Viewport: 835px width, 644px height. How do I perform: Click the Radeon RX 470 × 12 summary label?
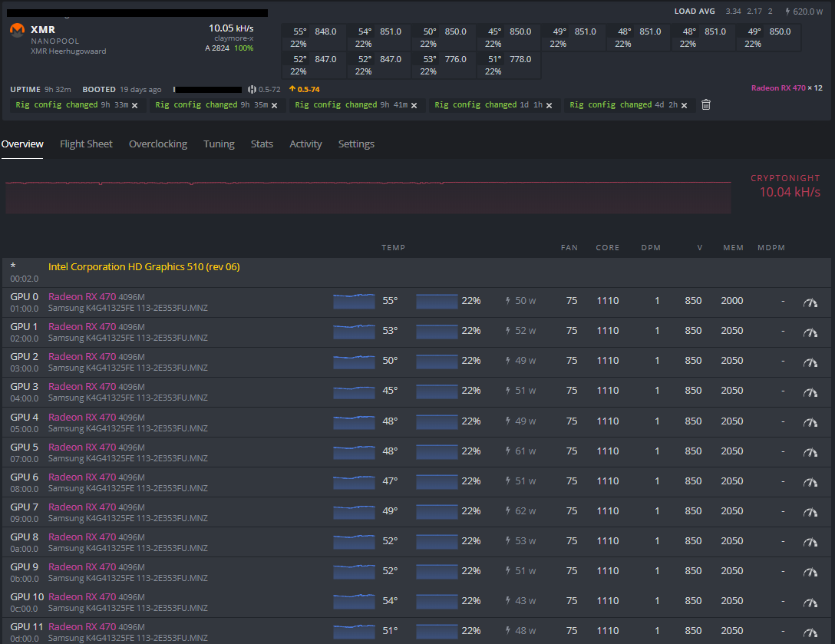(787, 88)
